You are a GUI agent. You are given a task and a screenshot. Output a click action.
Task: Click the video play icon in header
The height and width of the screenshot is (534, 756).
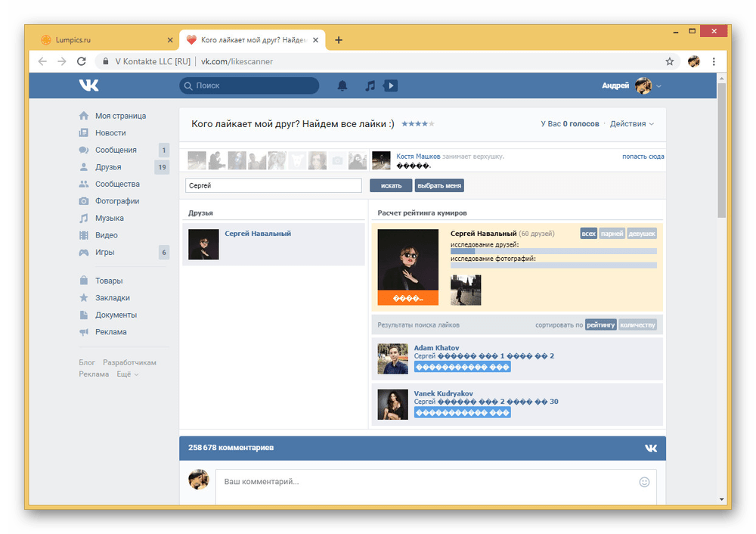pos(391,86)
